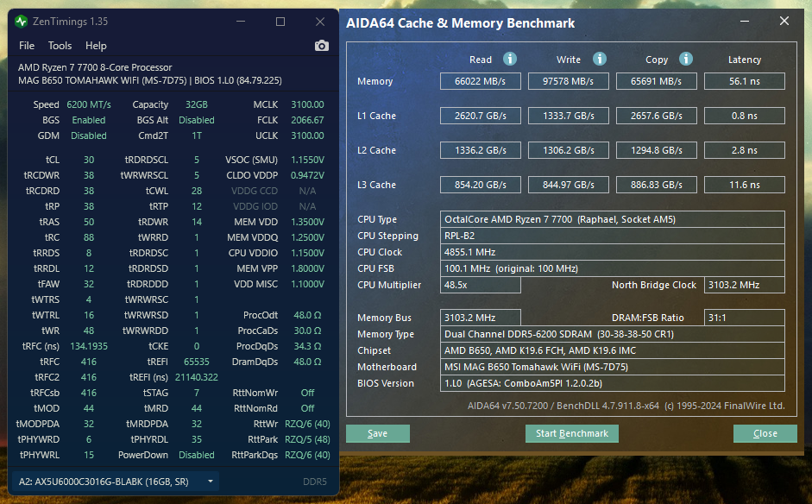Click the Memory Read value 66022 MB/s
The image size is (812, 504).
(x=481, y=81)
